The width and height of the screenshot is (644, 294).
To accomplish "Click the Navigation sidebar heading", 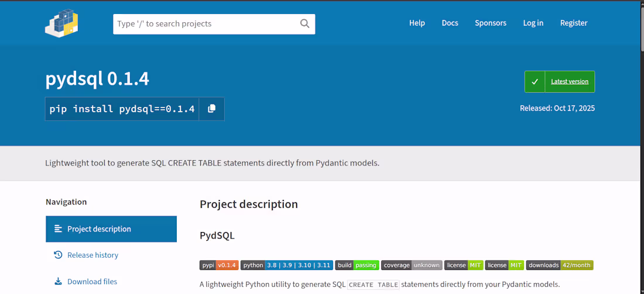I will [x=66, y=202].
